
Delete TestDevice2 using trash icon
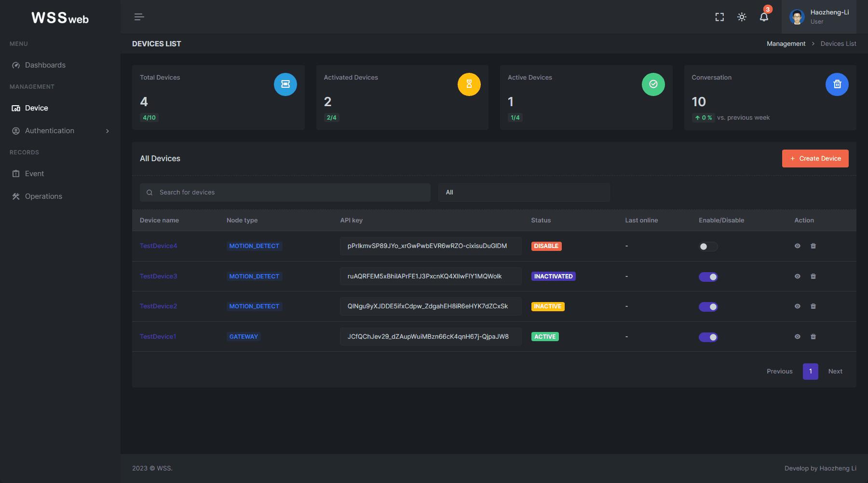point(814,306)
